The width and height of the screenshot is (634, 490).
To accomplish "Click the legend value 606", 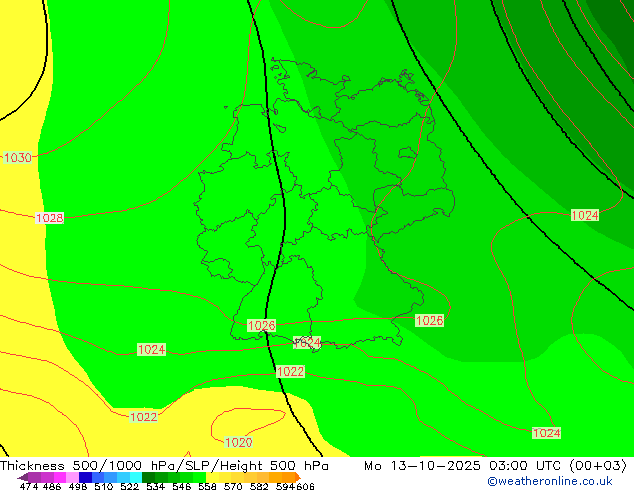I will [305, 486].
